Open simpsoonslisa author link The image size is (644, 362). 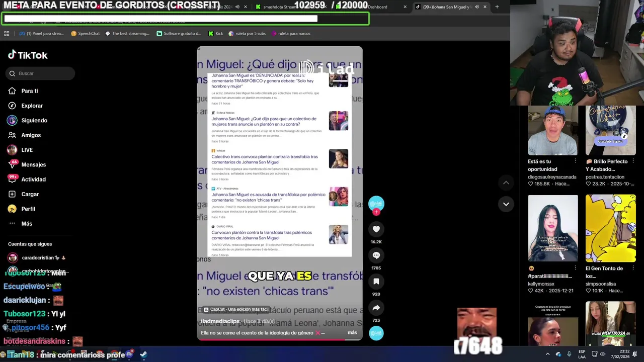(601, 284)
